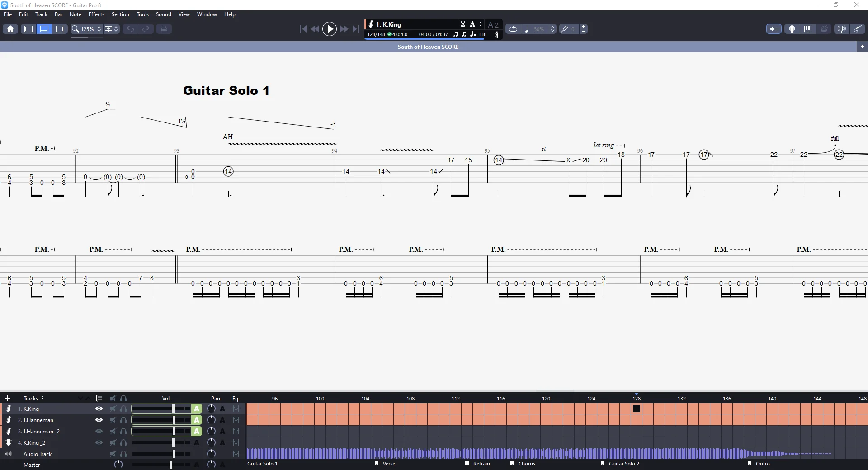Open the Tracks three-dot options menu

coord(42,398)
